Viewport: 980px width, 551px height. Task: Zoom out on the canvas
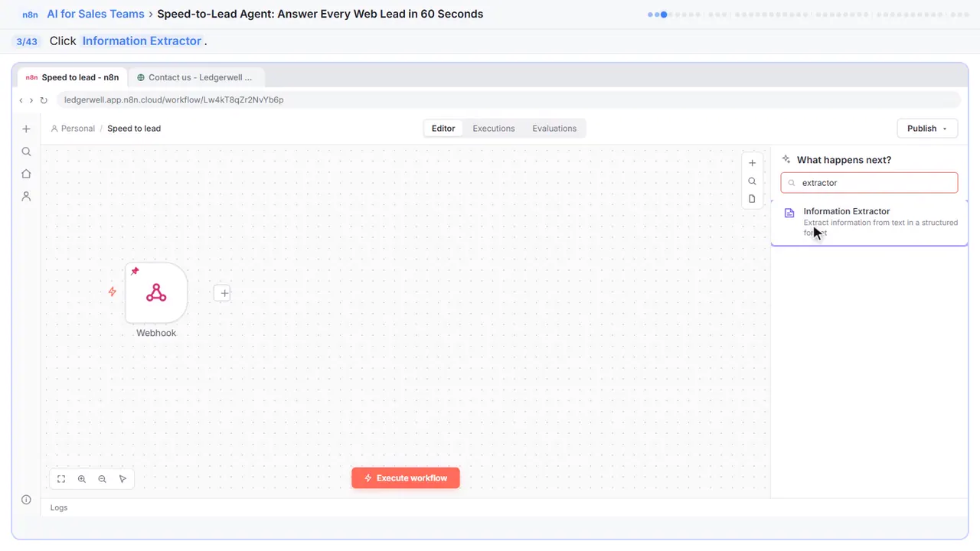(103, 479)
